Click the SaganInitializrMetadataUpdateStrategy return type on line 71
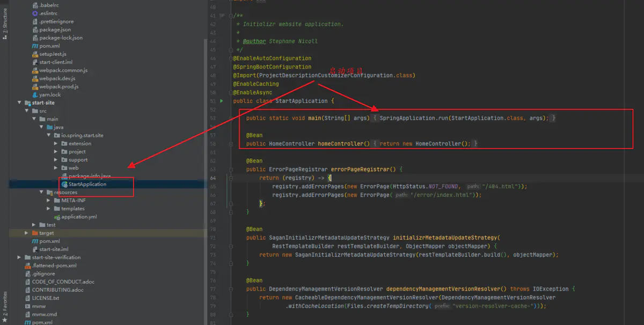 329,238
